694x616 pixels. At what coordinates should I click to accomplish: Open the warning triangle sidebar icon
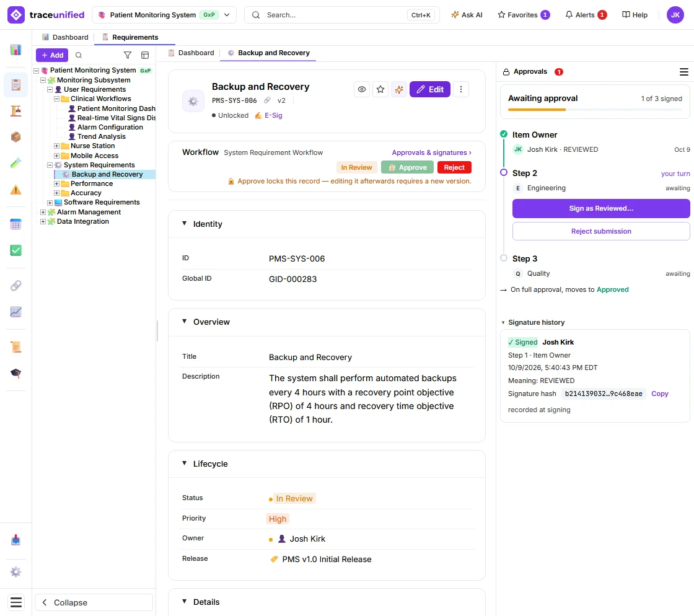[x=16, y=190]
